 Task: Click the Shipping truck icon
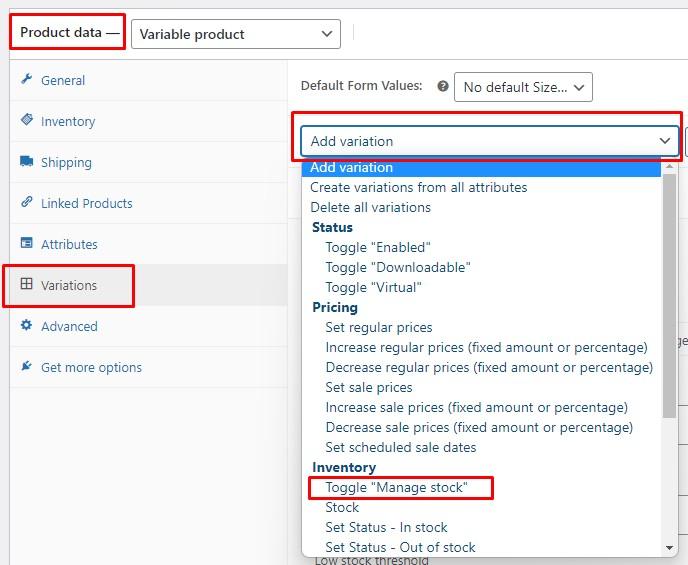click(x=27, y=162)
